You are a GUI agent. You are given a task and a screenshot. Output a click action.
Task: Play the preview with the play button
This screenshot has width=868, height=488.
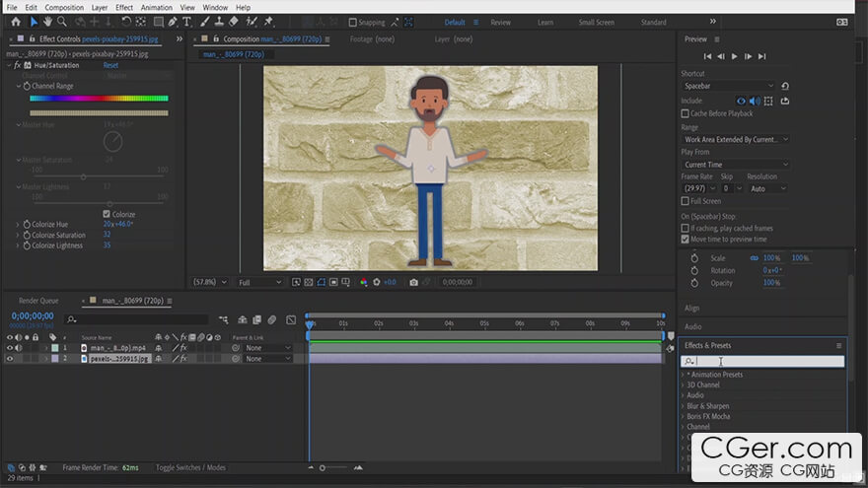734,56
